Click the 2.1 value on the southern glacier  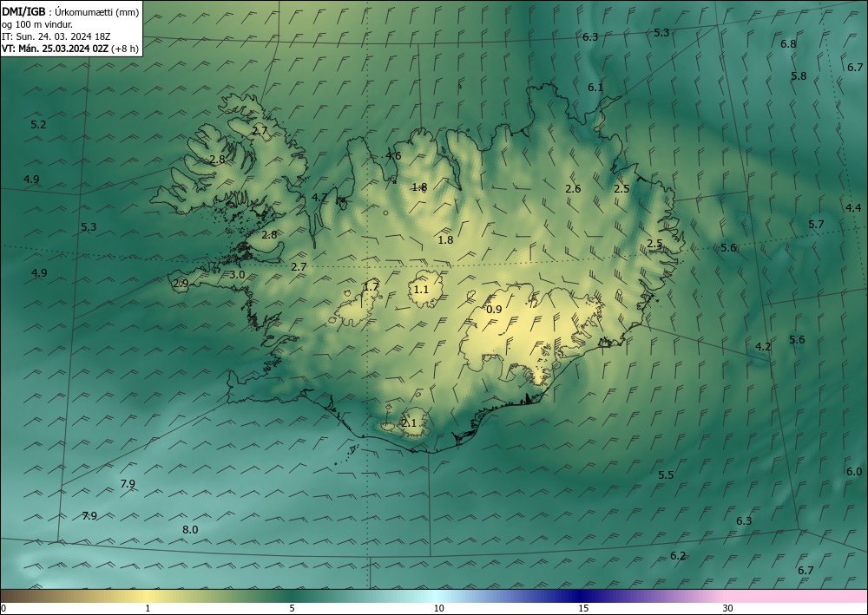click(409, 423)
